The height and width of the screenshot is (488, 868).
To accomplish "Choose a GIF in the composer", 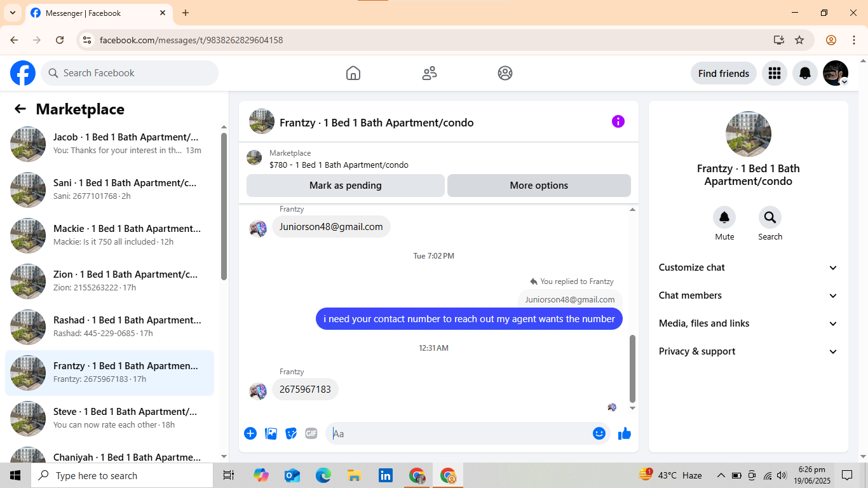I will point(311,433).
